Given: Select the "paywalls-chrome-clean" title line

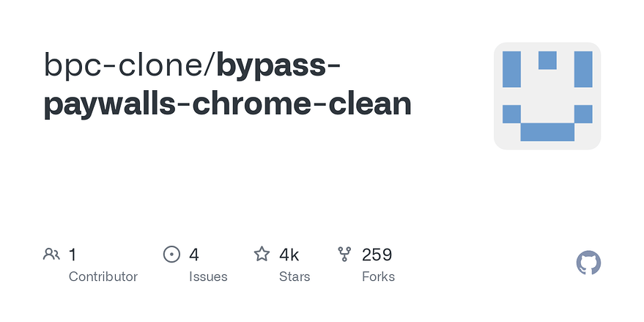Looking at the screenshot, I should [x=228, y=104].
